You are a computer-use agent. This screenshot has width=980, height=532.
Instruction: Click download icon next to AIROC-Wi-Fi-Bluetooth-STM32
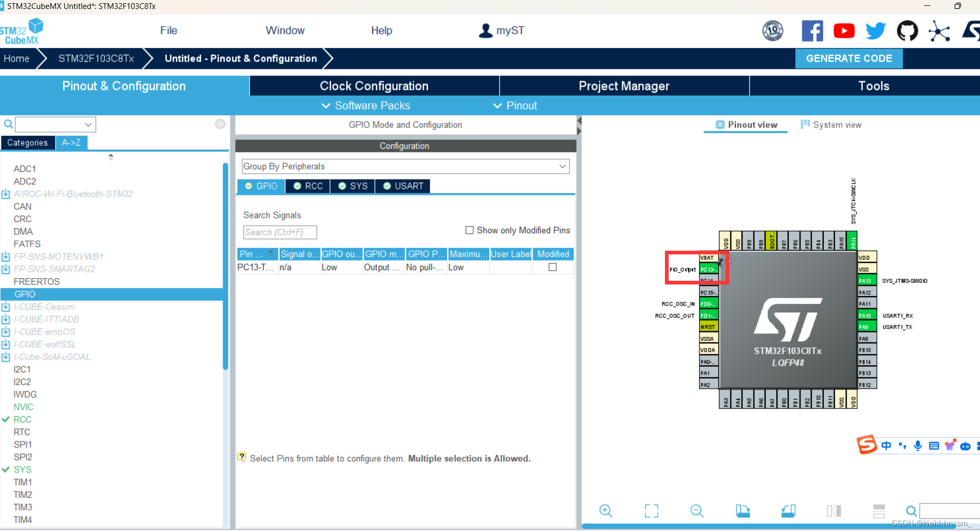click(x=6, y=194)
